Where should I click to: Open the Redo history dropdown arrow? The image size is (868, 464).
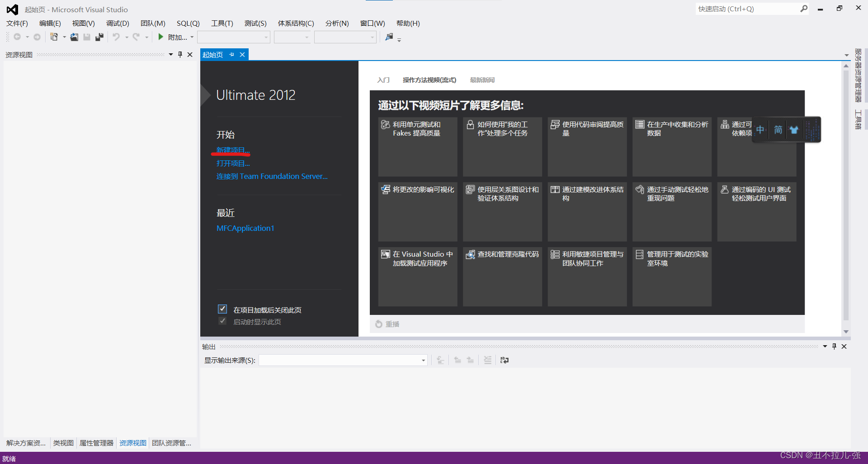click(146, 37)
